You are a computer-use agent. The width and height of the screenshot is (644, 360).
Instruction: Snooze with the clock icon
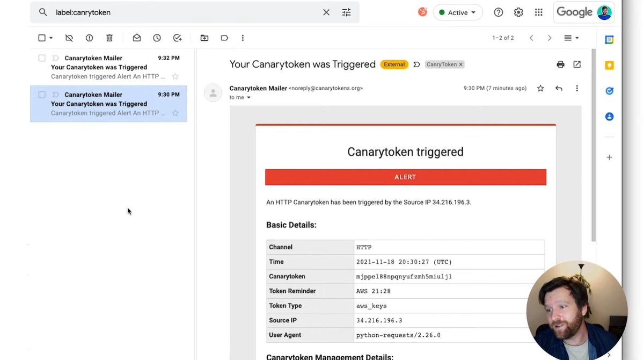[157, 38]
